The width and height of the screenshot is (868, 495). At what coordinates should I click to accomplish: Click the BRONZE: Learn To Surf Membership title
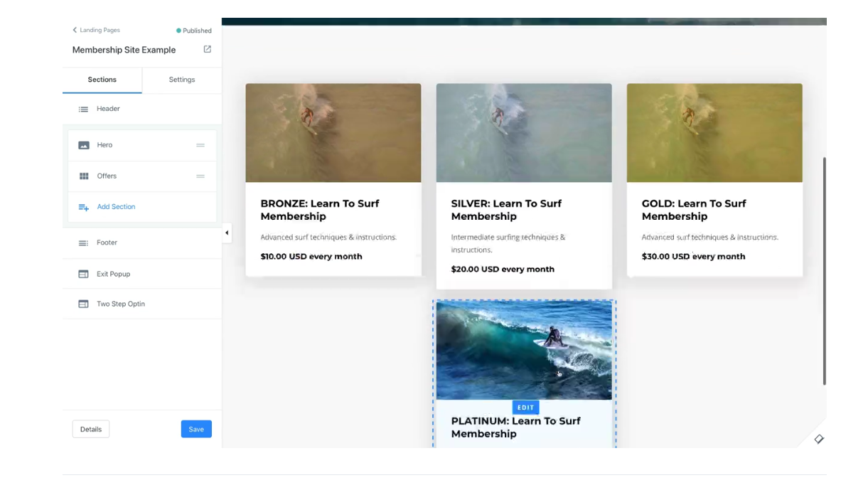[320, 210]
